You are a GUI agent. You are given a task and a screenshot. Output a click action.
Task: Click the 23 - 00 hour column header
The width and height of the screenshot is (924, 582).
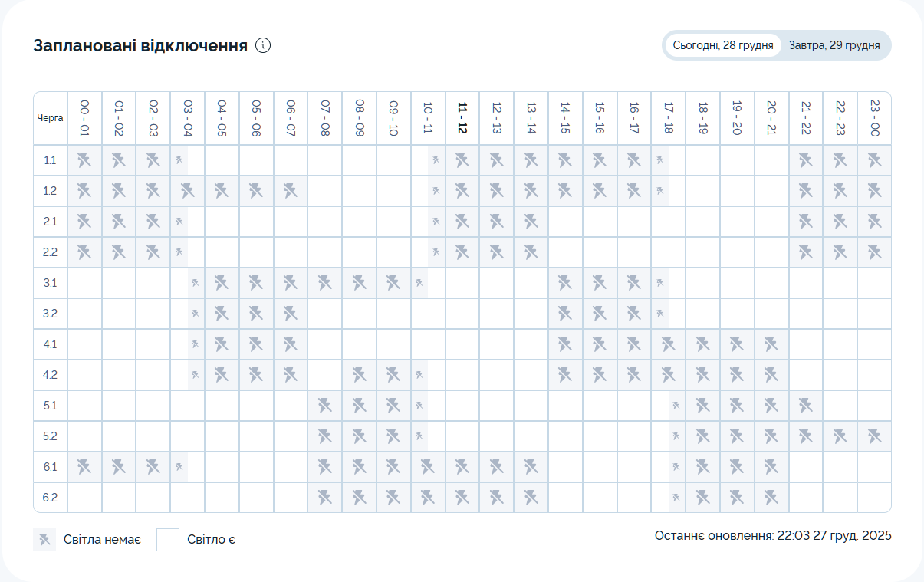click(874, 118)
